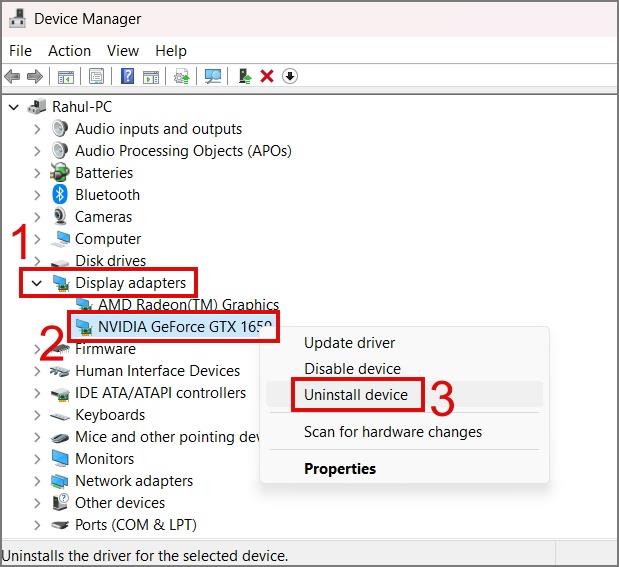Open the File menu
The height and width of the screenshot is (567, 619).
point(21,51)
